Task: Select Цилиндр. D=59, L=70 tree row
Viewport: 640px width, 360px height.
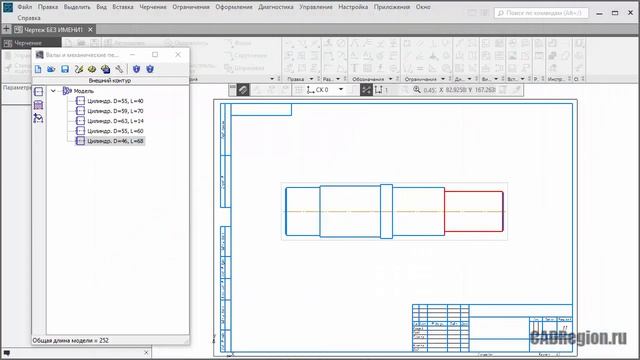Action: tap(116, 111)
